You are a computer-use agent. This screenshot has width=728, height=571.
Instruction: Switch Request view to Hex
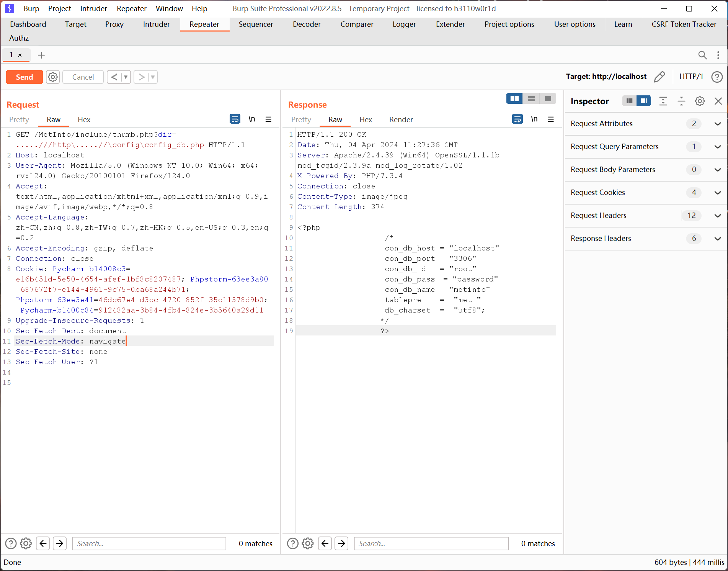point(84,119)
